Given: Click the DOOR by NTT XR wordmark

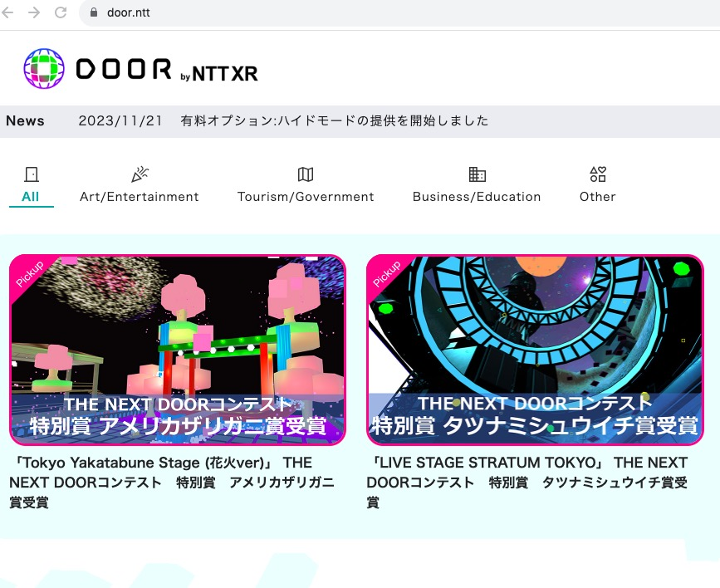Looking at the screenshot, I should click(x=167, y=70).
